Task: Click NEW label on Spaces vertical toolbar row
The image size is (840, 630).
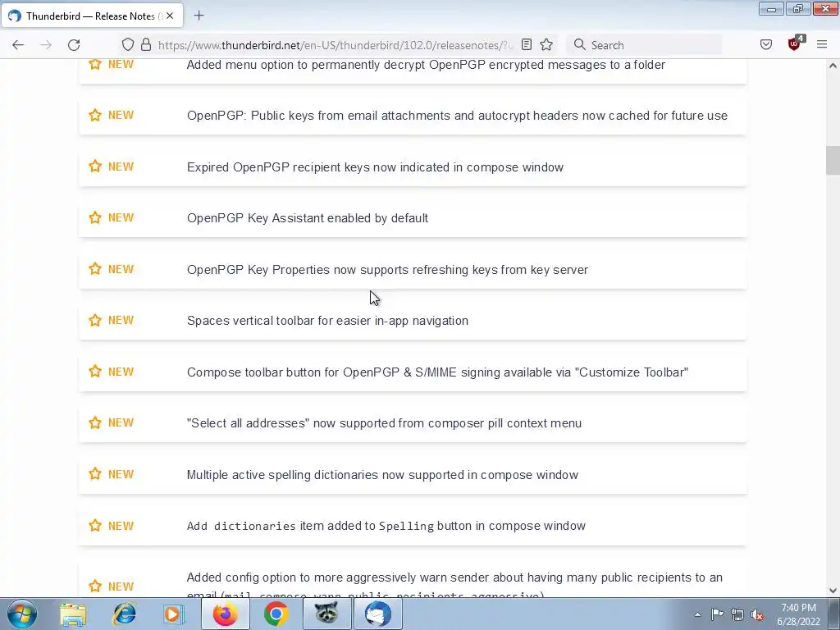Action: 121,321
